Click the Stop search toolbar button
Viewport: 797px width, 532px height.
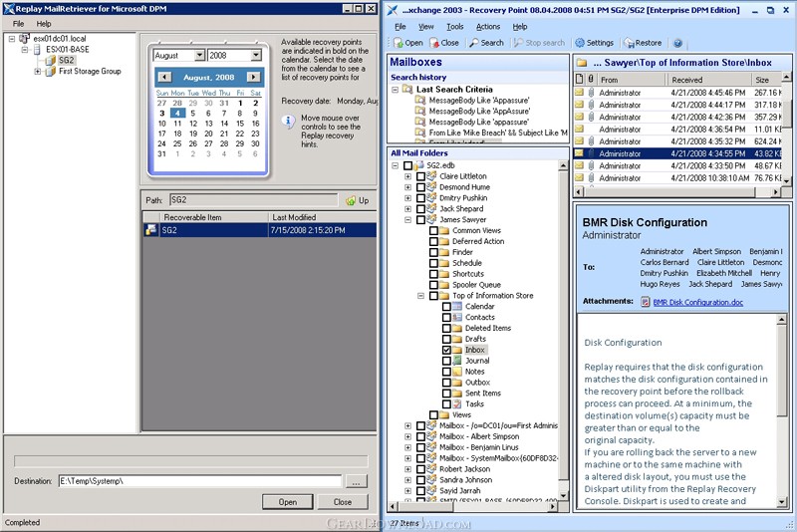(539, 43)
